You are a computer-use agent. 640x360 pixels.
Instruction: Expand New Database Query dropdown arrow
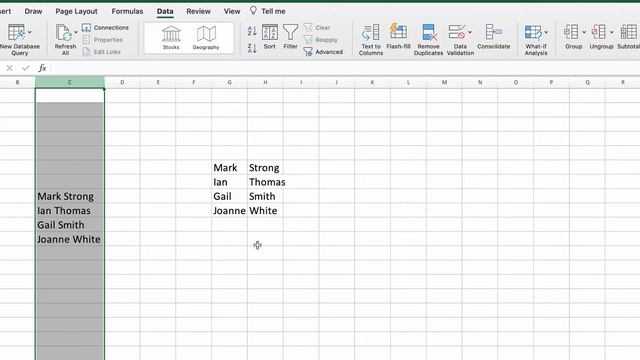click(30, 32)
